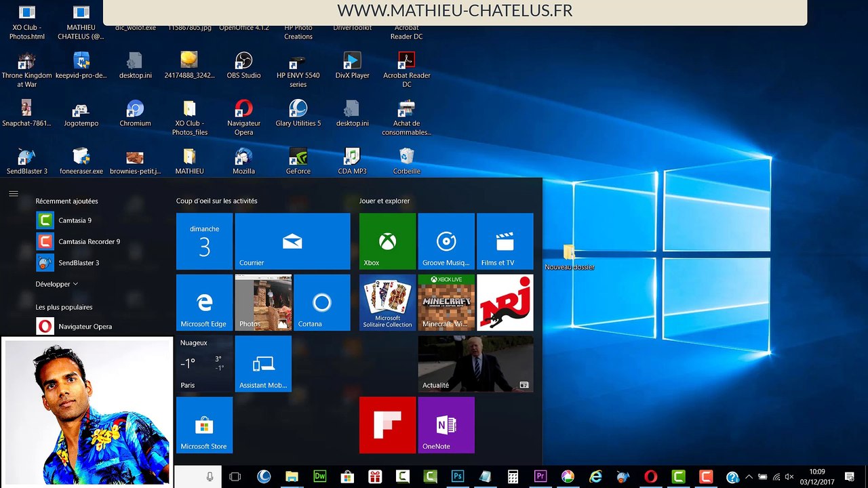Open the Start menu hamburger navigation button
Screen dimensions: 868x488
click(14, 194)
